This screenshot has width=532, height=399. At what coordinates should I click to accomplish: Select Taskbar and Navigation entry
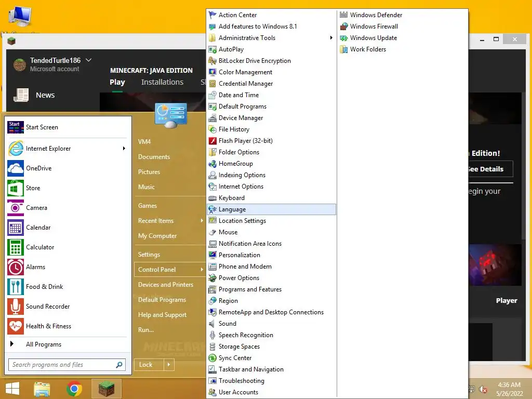[271, 369]
